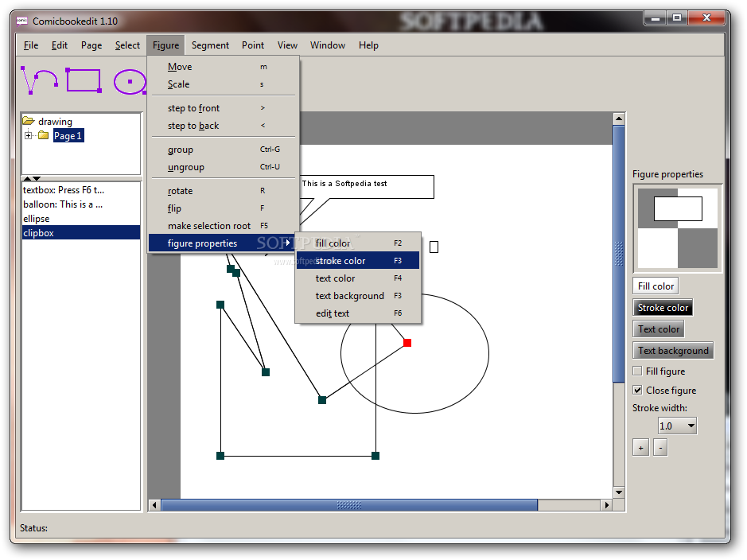Click the scroll up arrow

[619, 119]
